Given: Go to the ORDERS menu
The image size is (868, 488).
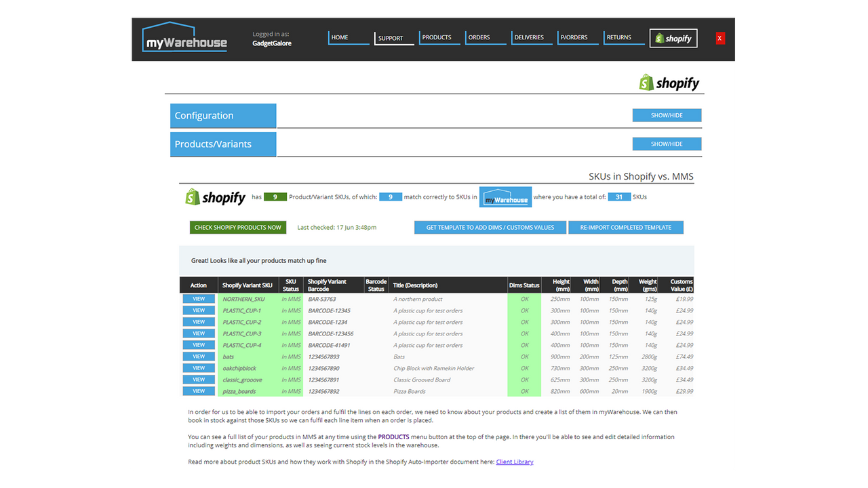Looking at the screenshot, I should click(486, 38).
